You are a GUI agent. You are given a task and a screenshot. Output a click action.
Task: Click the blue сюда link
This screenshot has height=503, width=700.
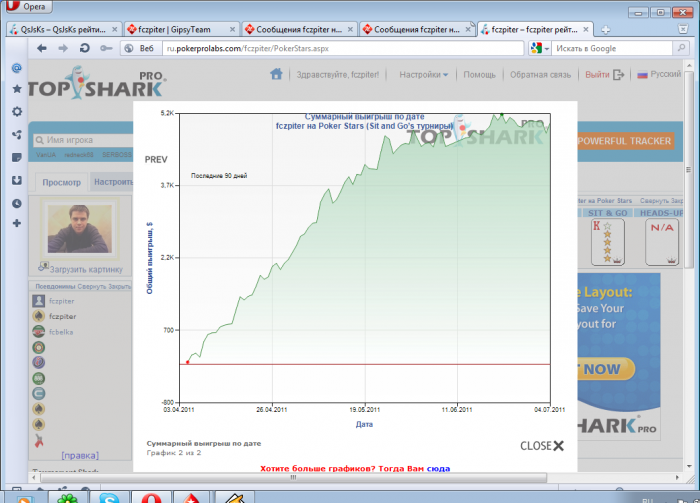(438, 468)
